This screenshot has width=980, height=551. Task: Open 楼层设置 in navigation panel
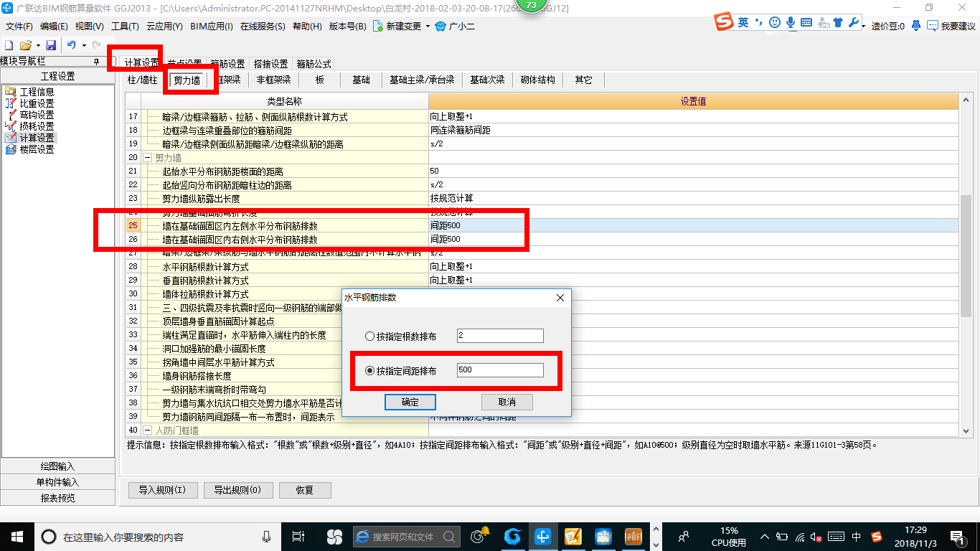(x=36, y=149)
